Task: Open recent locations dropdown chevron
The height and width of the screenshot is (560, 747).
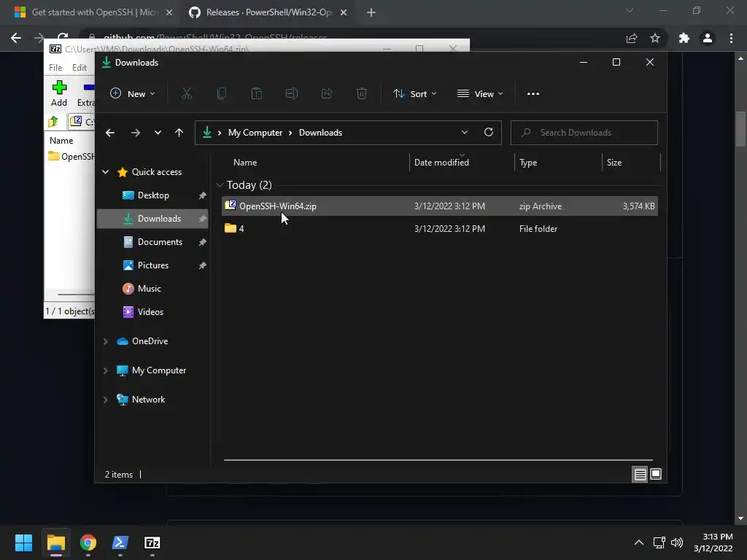Action: coord(158,133)
